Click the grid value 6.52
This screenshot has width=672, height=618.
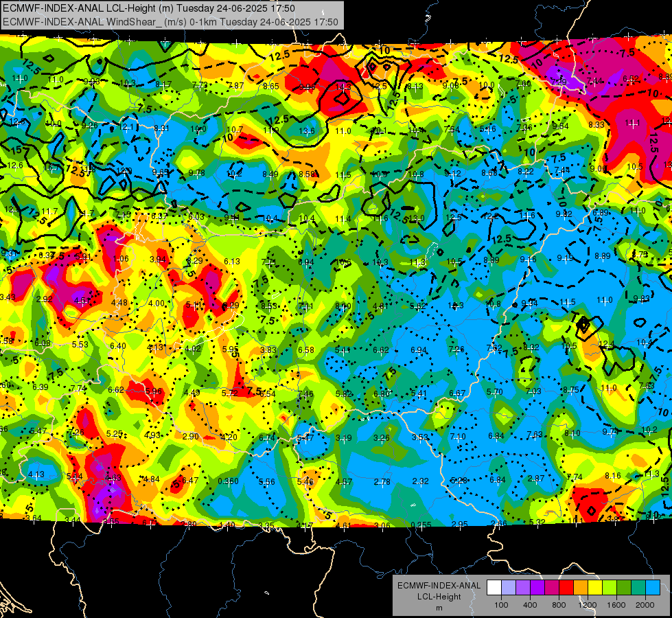click(x=631, y=78)
